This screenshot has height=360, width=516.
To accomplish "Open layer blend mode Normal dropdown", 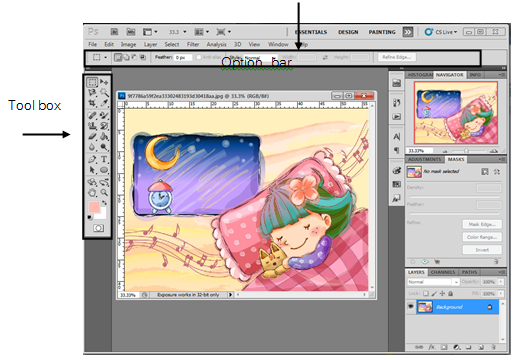I will click(433, 282).
